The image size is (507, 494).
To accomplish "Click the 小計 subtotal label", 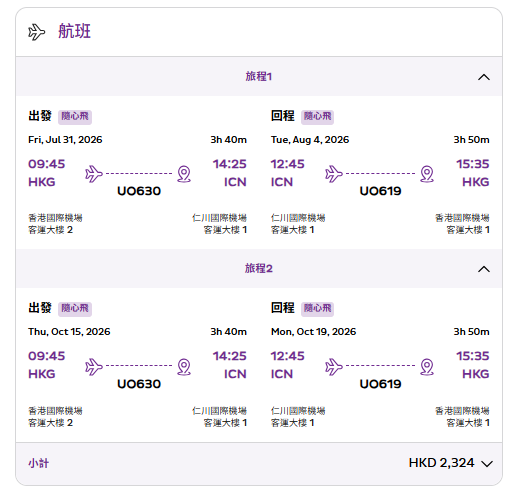I will coord(39,463).
